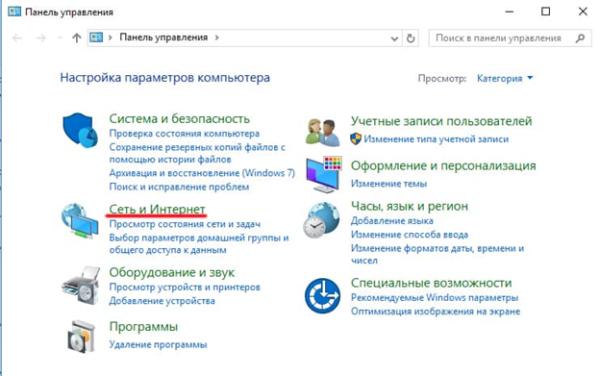Click Изменение темы link
Image resolution: width=600 pixels, height=376 pixels.
[389, 184]
